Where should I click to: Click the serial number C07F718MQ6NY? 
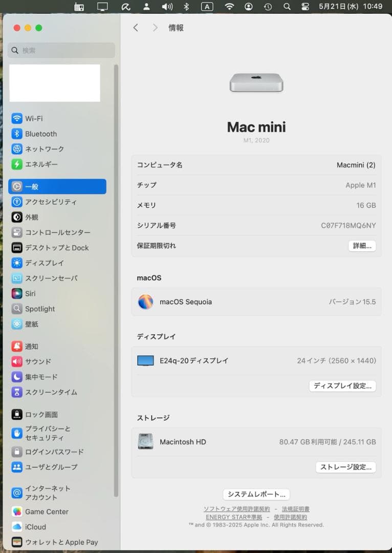pyautogui.click(x=349, y=225)
